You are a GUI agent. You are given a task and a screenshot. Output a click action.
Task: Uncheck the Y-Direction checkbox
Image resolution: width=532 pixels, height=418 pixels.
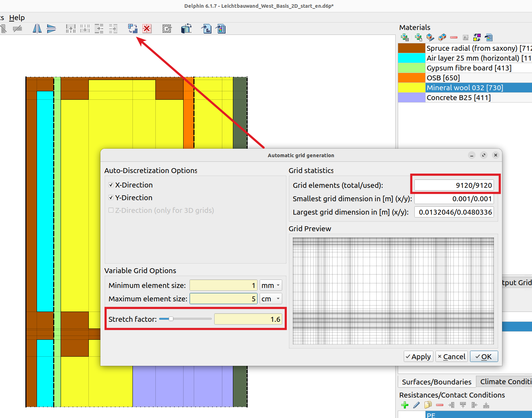pyautogui.click(x=111, y=197)
